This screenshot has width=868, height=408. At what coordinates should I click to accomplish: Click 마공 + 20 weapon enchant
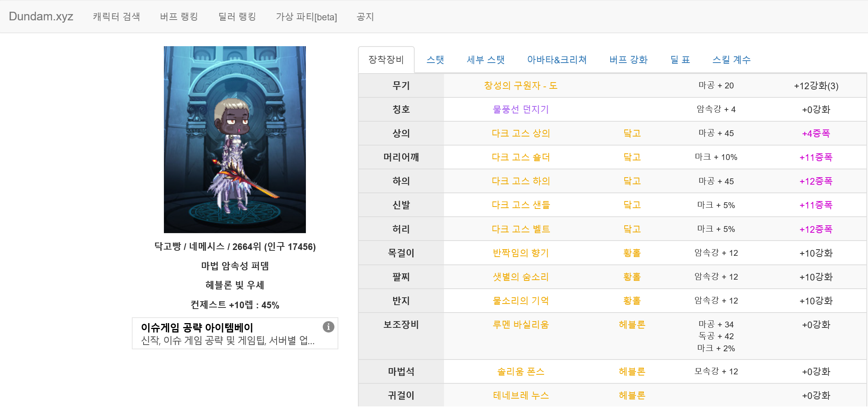pyautogui.click(x=716, y=86)
